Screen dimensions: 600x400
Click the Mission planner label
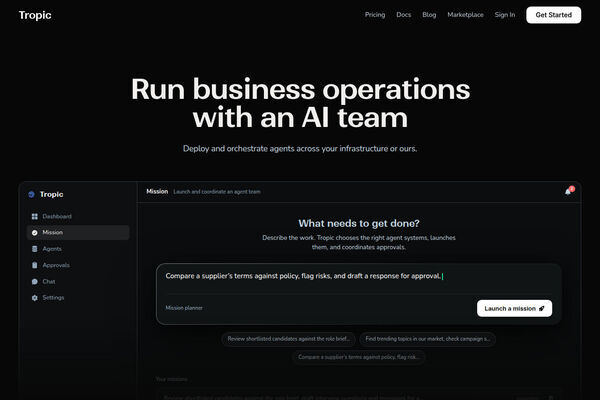184,308
